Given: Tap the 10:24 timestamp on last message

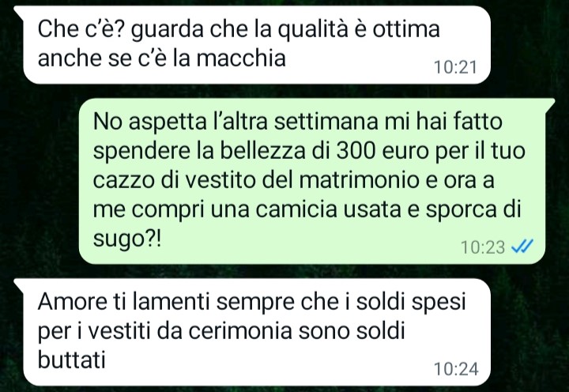Looking at the screenshot, I should [456, 369].
